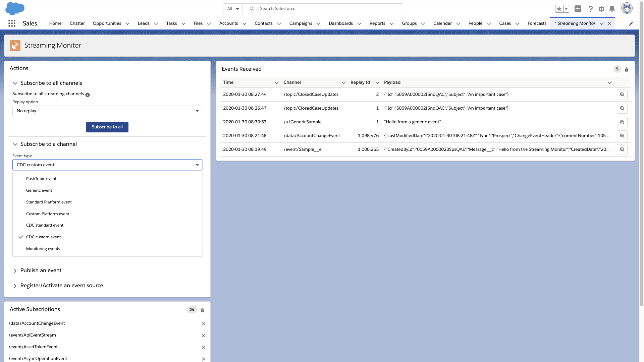Select CDC custom event option
The image size is (644, 362).
(107, 237)
